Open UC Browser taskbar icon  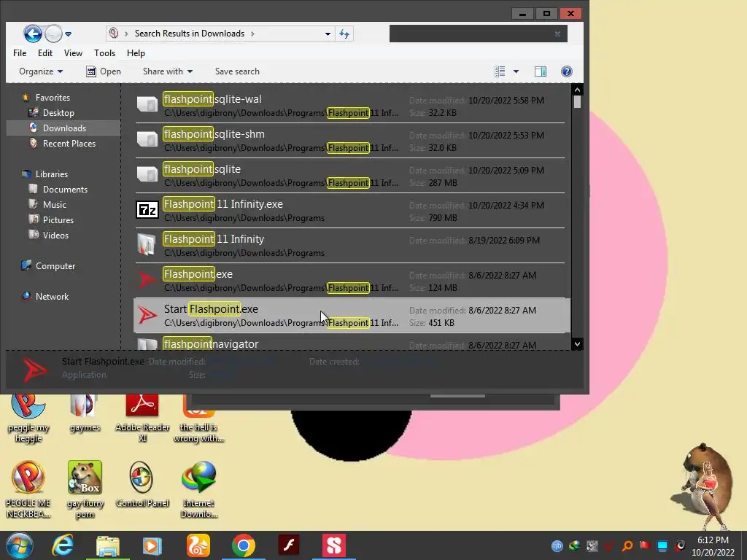[198, 545]
